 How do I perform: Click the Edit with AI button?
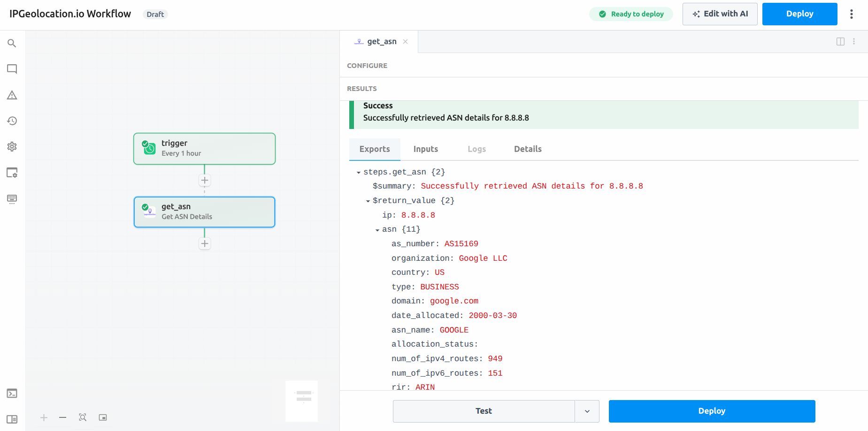click(x=720, y=14)
